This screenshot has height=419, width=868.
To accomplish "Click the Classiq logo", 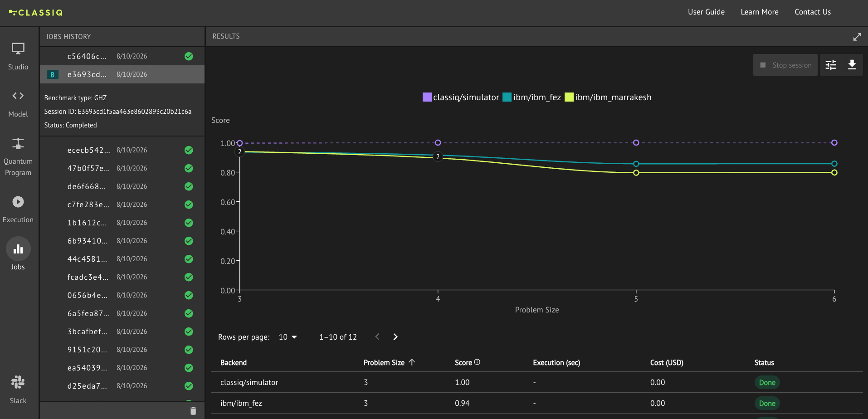I will (x=36, y=13).
